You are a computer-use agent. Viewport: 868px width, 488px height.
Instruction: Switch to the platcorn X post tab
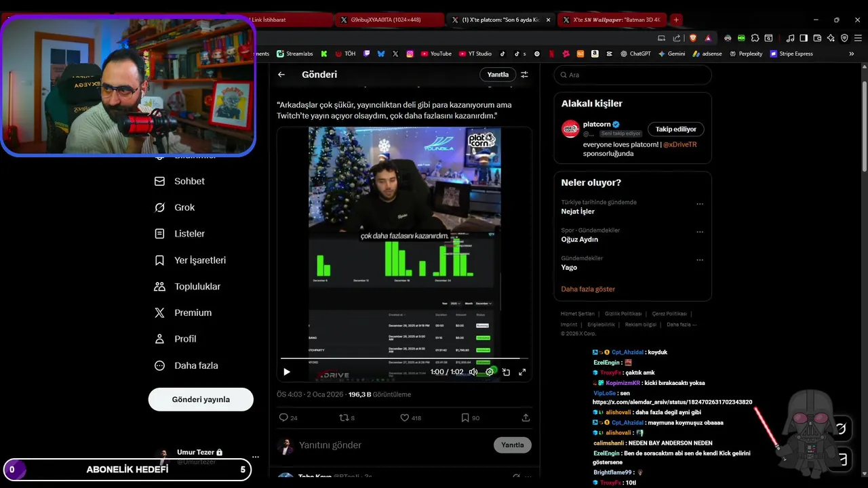click(500, 20)
